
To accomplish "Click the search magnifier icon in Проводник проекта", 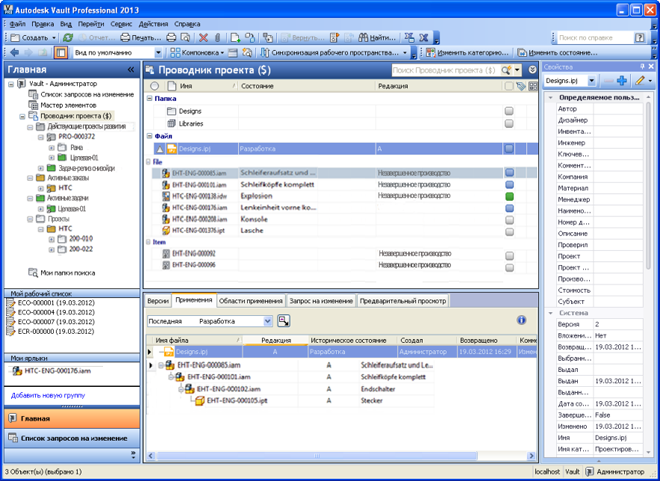I will pyautogui.click(x=506, y=70).
